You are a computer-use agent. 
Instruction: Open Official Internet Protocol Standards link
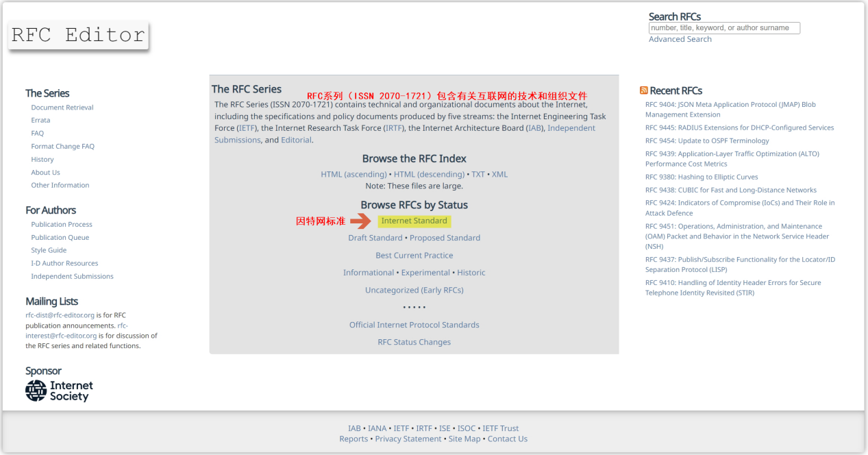414,325
